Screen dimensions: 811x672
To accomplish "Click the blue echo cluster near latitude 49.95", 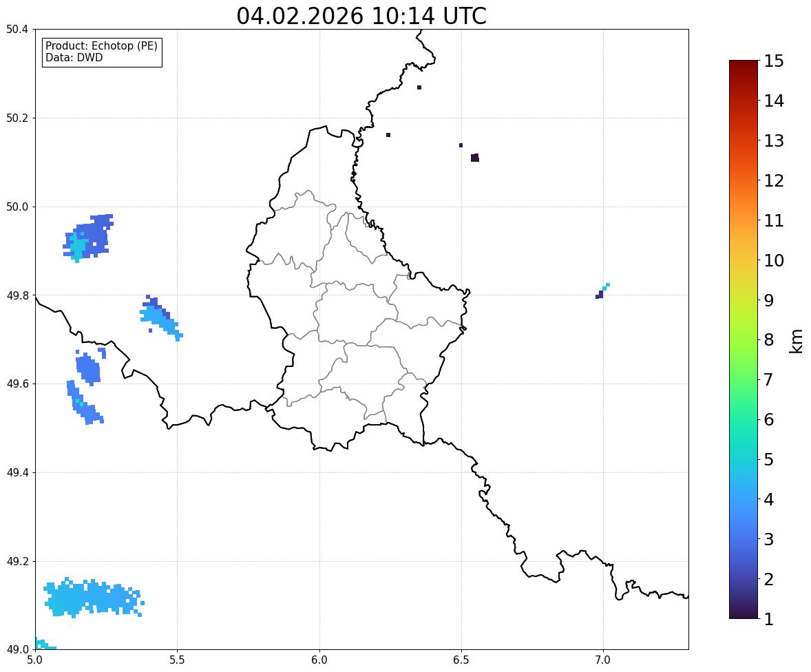I will [x=88, y=238].
